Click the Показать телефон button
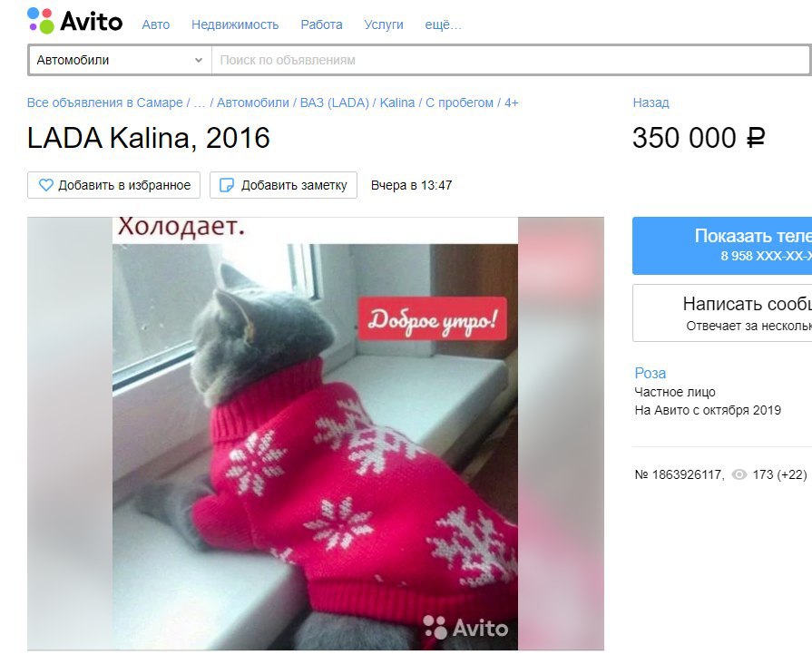Screen dimensions: 812x664 [722, 246]
